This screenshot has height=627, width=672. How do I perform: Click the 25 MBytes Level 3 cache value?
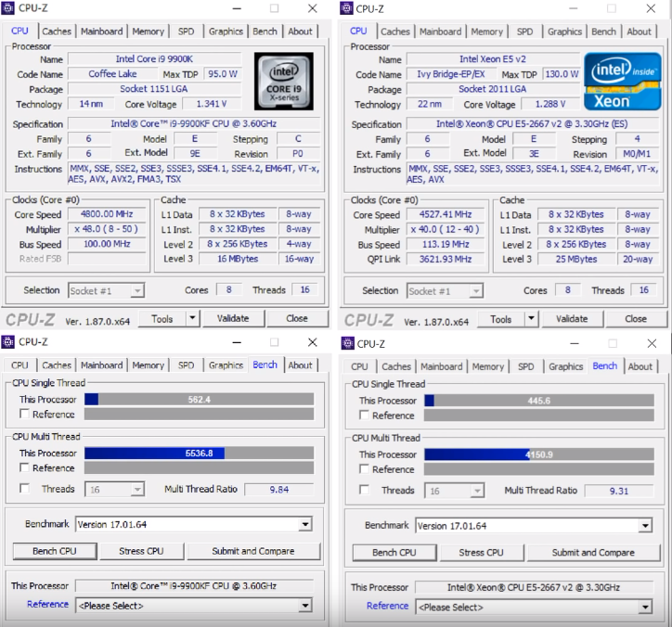tap(576, 259)
